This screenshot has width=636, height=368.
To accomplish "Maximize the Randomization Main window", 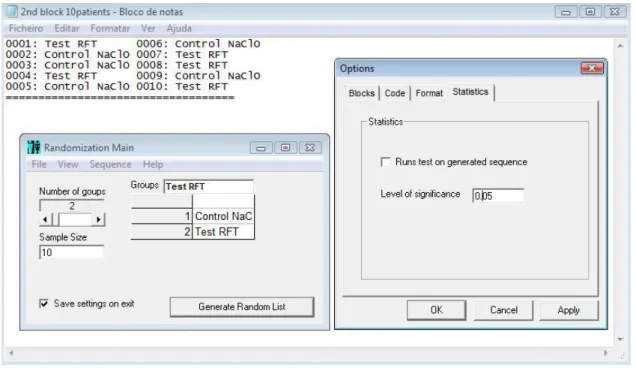I will [286, 148].
